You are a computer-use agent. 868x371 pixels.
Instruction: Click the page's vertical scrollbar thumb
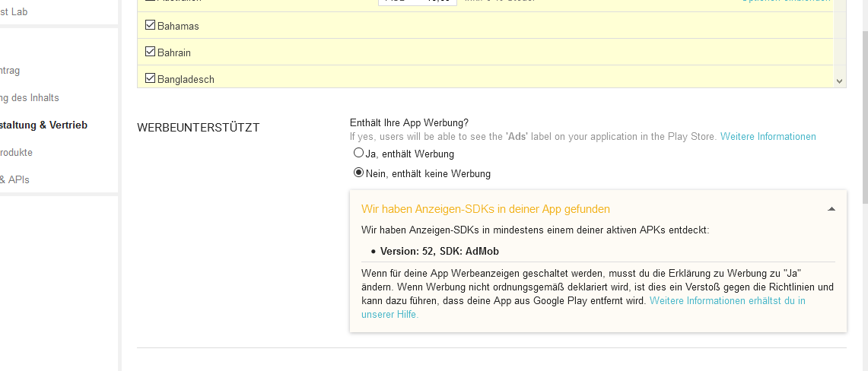(x=864, y=114)
